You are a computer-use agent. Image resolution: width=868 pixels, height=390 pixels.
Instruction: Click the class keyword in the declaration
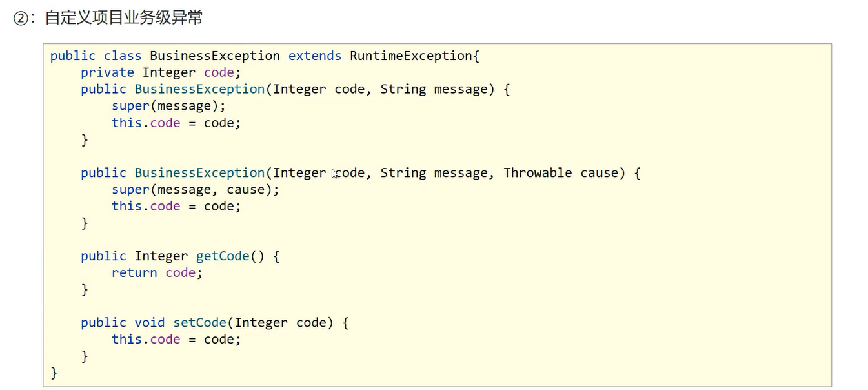122,56
